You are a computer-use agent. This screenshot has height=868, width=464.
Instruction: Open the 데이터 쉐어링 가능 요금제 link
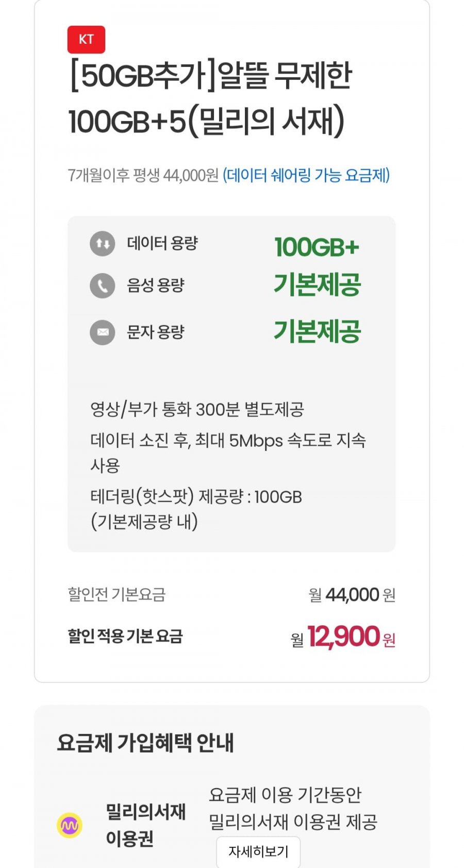coord(306,175)
